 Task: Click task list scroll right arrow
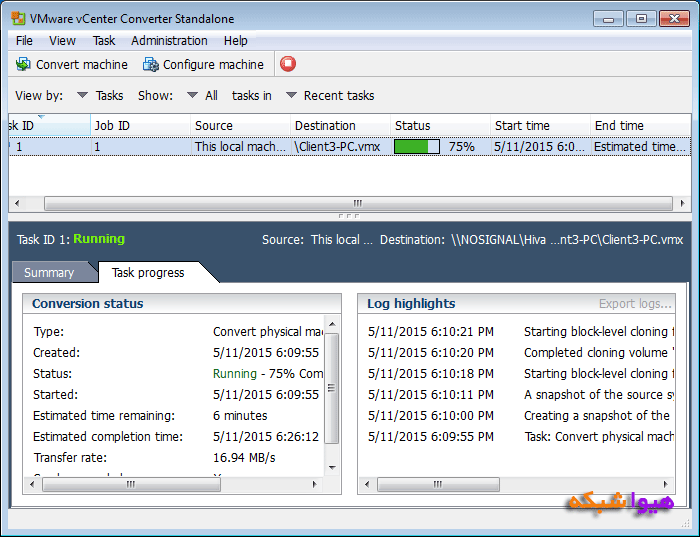[682, 204]
